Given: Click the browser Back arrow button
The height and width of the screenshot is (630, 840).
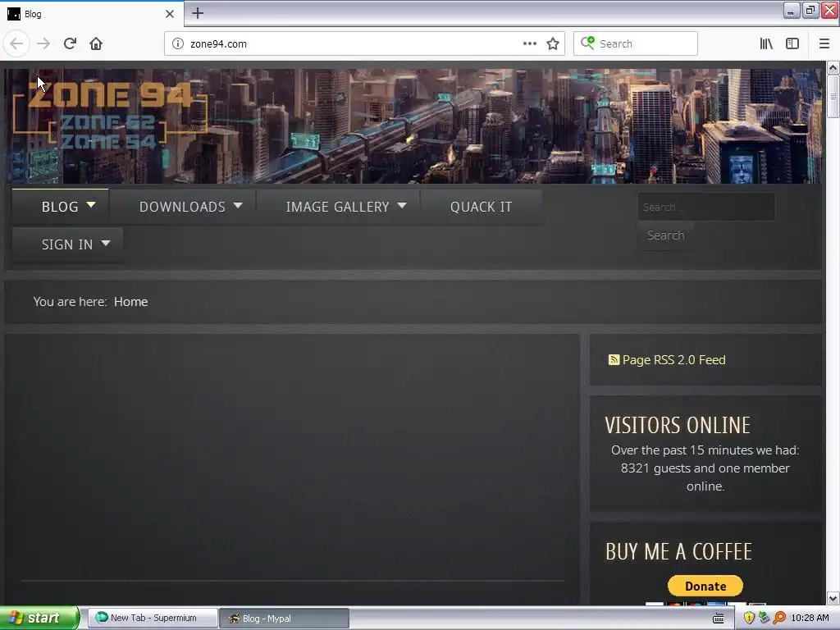Looking at the screenshot, I should (16, 43).
